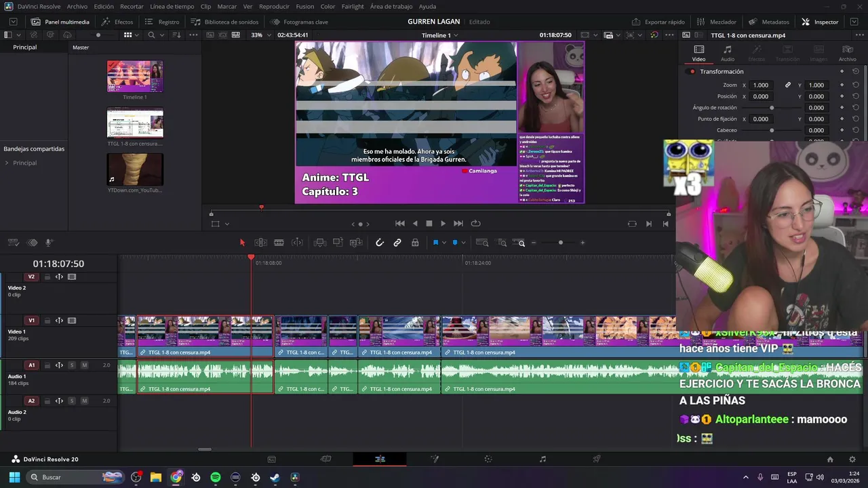
Task: Activate the blade edit mode tool
Action: pyautogui.click(x=279, y=243)
